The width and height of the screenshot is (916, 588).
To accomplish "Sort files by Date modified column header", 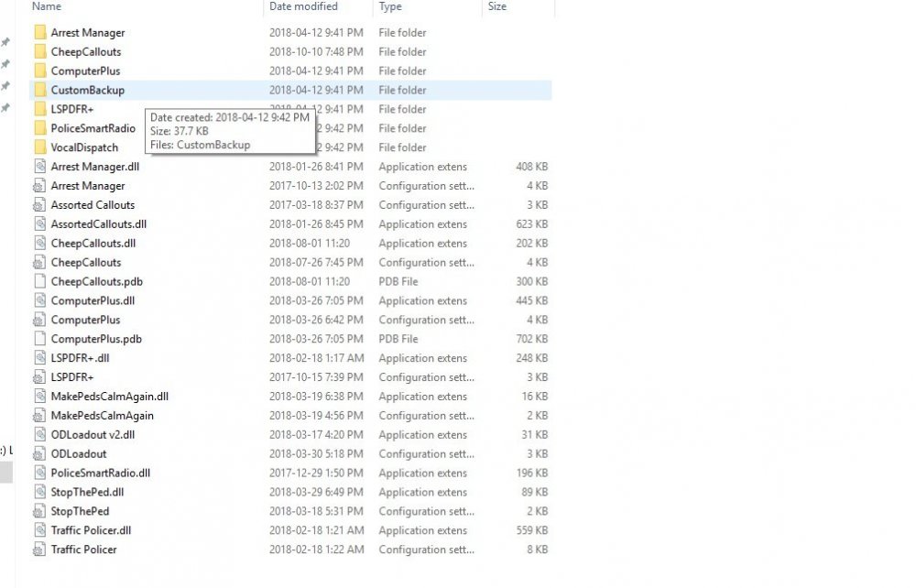I will click(303, 6).
